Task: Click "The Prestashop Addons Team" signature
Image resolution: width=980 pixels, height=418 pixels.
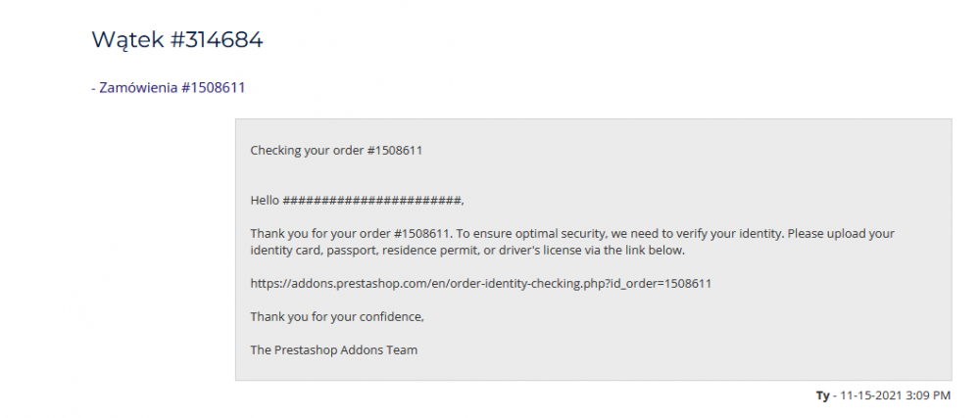Action: click(333, 349)
